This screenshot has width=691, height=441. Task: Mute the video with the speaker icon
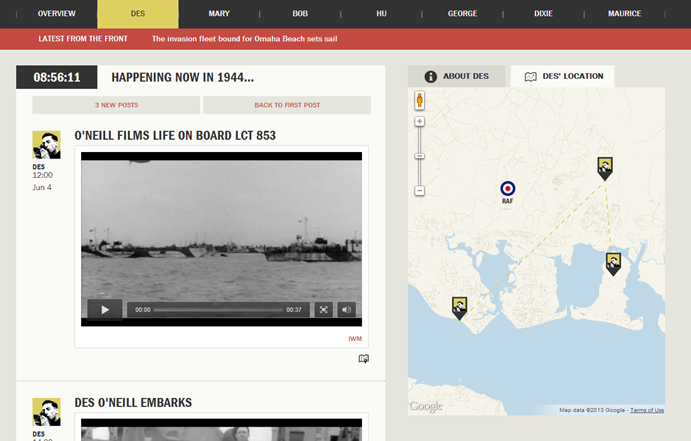[x=346, y=310]
